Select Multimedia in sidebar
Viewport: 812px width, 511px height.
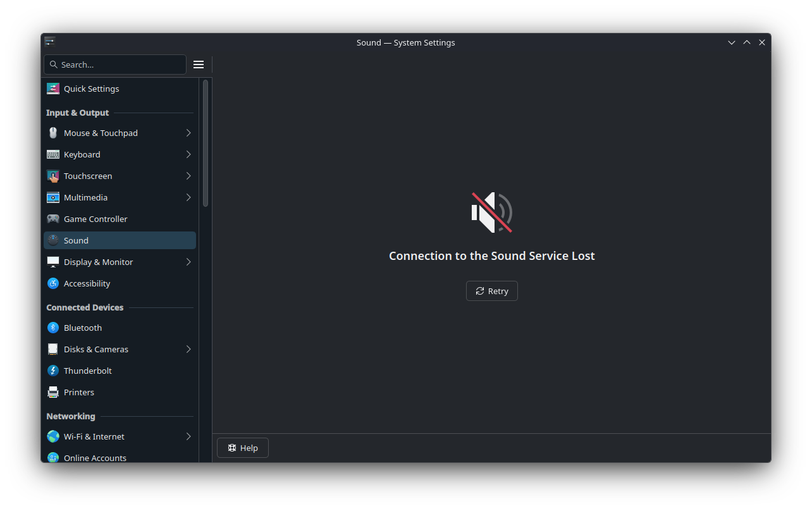click(120, 197)
